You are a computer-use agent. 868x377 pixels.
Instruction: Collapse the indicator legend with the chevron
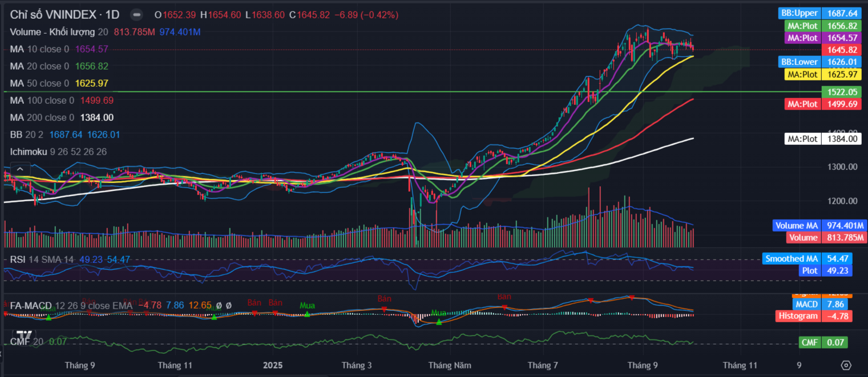tap(20, 169)
